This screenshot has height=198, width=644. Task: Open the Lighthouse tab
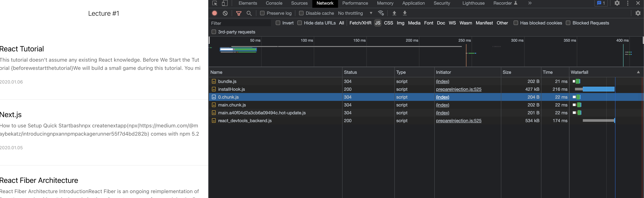[x=473, y=3]
